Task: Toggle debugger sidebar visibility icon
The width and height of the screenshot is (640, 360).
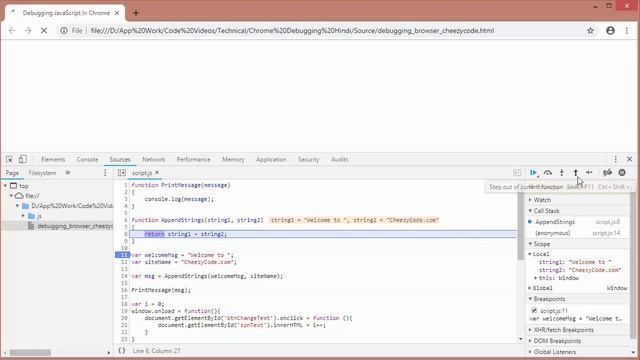Action: (x=517, y=173)
